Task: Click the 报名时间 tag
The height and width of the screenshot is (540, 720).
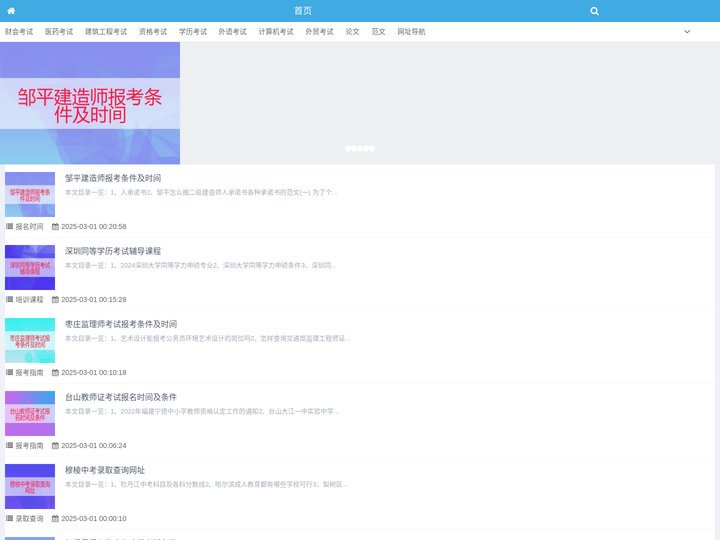Action: [x=29, y=226]
